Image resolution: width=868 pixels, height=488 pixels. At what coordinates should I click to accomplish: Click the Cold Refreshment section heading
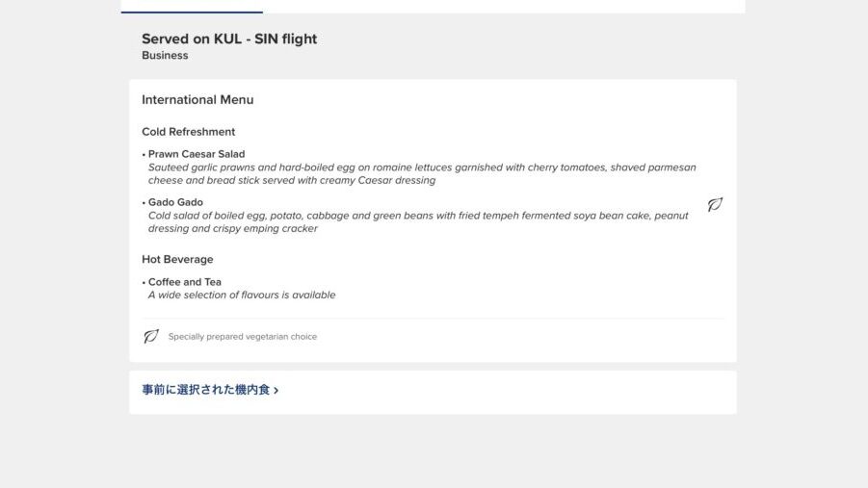[x=189, y=132]
